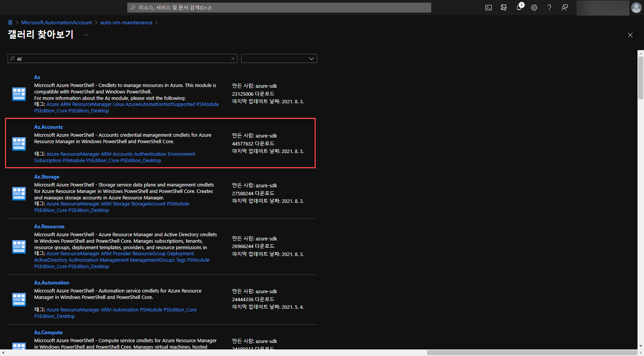Click the Az.Compute module icon
Image resolution: width=644 pixels, height=356 pixels.
(19, 347)
